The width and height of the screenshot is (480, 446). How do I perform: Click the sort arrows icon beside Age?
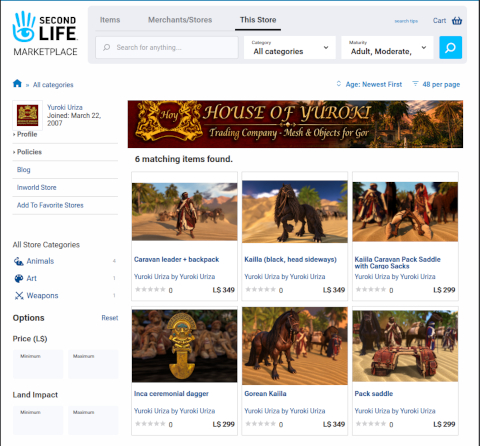point(339,84)
